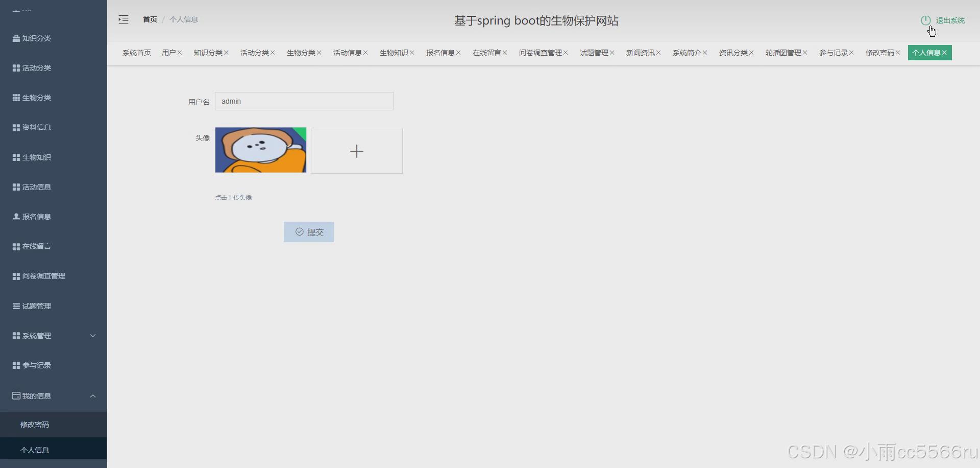980x468 pixels.
Task: Open the 知识分类 sidebar menu item
Action: [36, 38]
